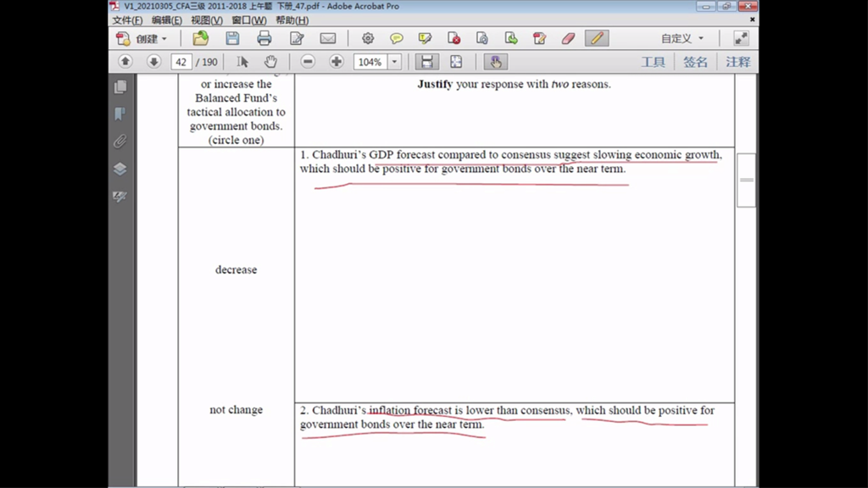Click the Print document icon
The width and height of the screenshot is (868, 488).
264,38
